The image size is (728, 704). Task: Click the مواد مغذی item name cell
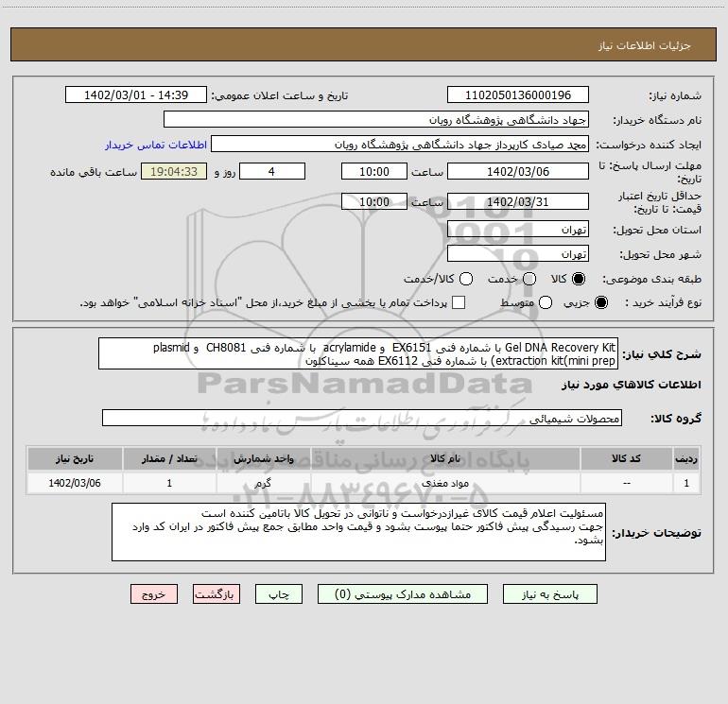[444, 483]
